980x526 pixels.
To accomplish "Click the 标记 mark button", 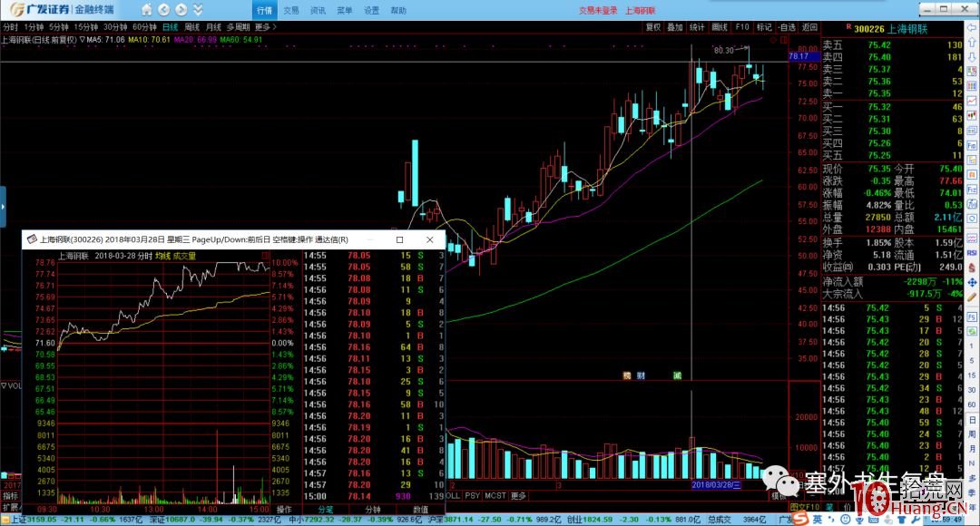I will click(764, 27).
